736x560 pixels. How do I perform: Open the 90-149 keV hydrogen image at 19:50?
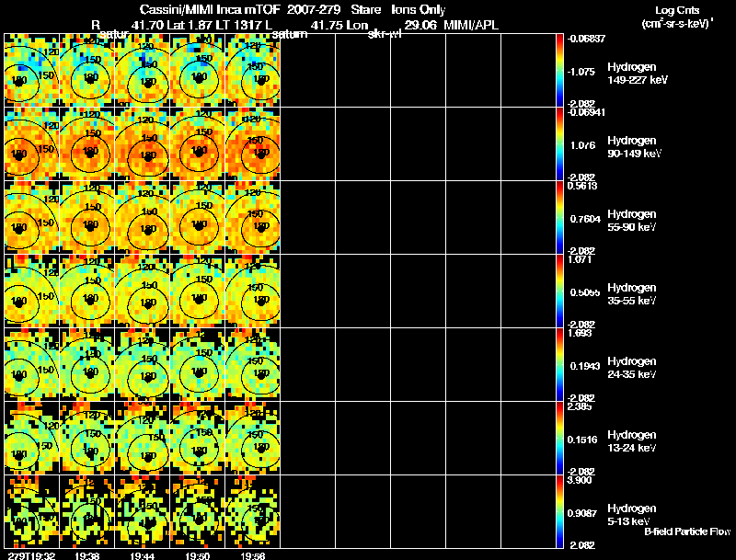[198, 144]
